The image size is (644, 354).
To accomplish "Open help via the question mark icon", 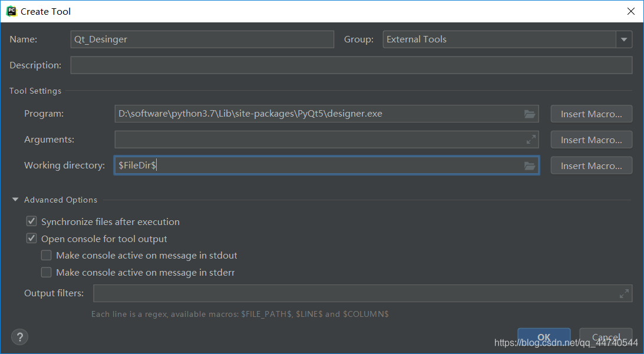I will [x=19, y=337].
